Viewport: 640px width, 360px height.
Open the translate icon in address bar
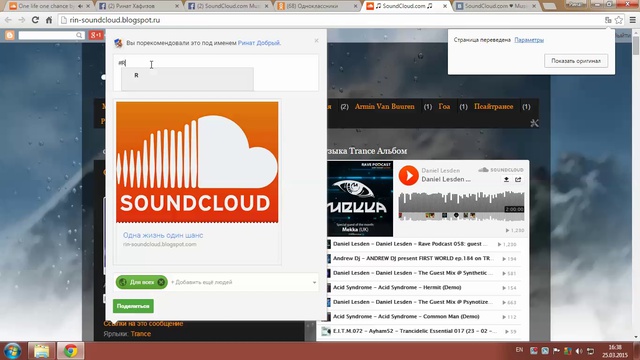coord(608,20)
